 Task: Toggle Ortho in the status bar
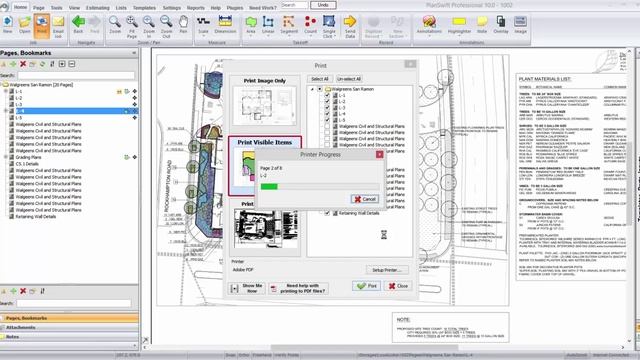244,355
